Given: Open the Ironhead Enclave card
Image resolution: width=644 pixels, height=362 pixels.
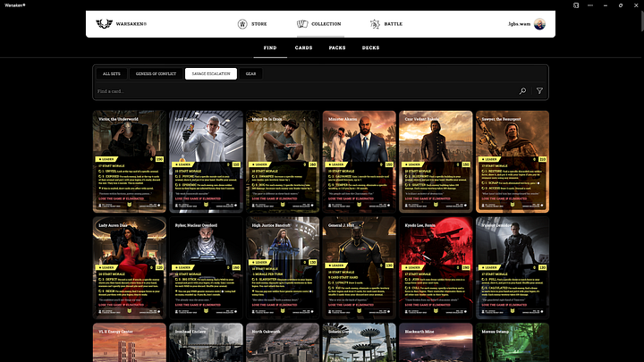Looking at the screenshot, I should [x=206, y=342].
